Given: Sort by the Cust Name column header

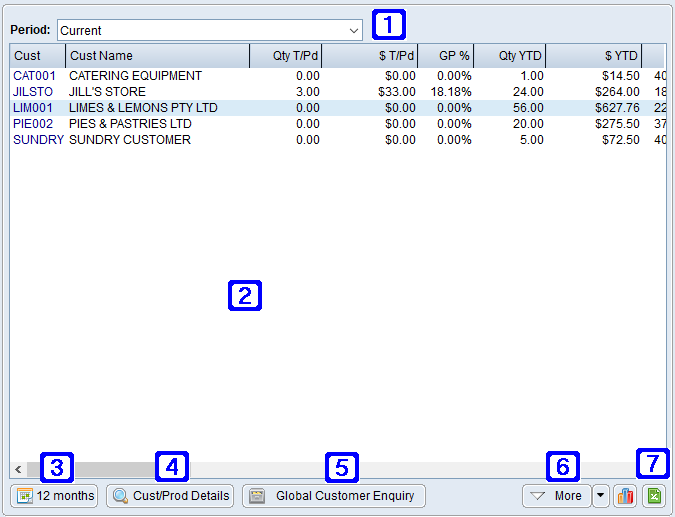Looking at the screenshot, I should [158, 56].
